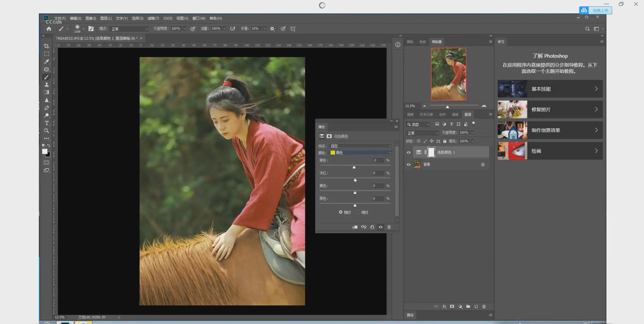Select the 相对 radio button

(341, 212)
